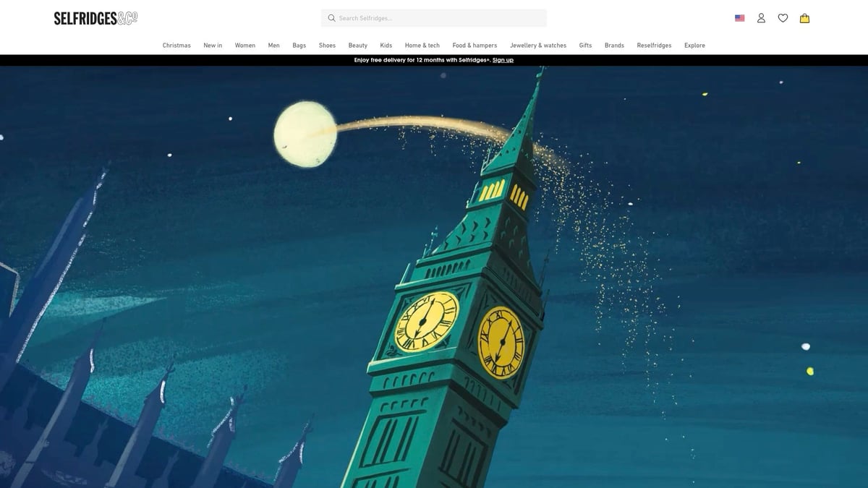
Task: View wishlist via heart icon
Action: pyautogui.click(x=783, y=18)
